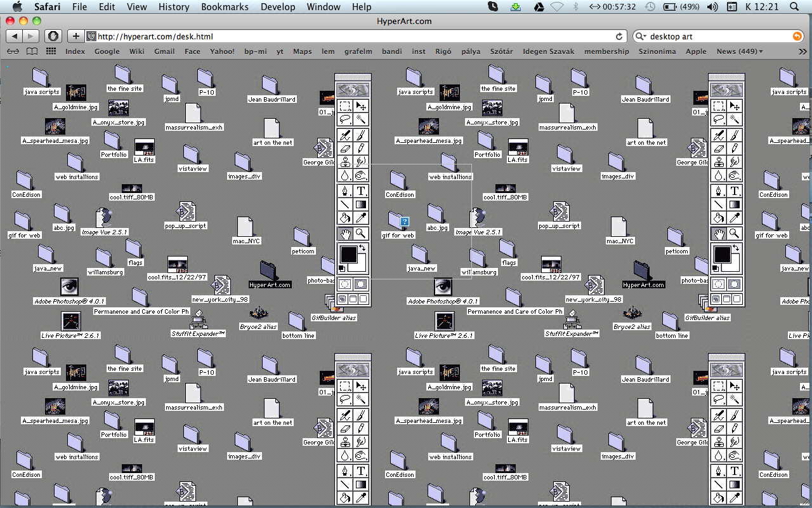Open the Szótár bookmark
Viewport: 812px width, 508px height.
pos(502,51)
